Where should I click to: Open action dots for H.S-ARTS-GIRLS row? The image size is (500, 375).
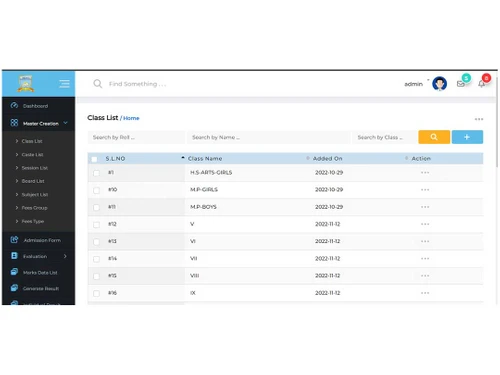tap(425, 172)
